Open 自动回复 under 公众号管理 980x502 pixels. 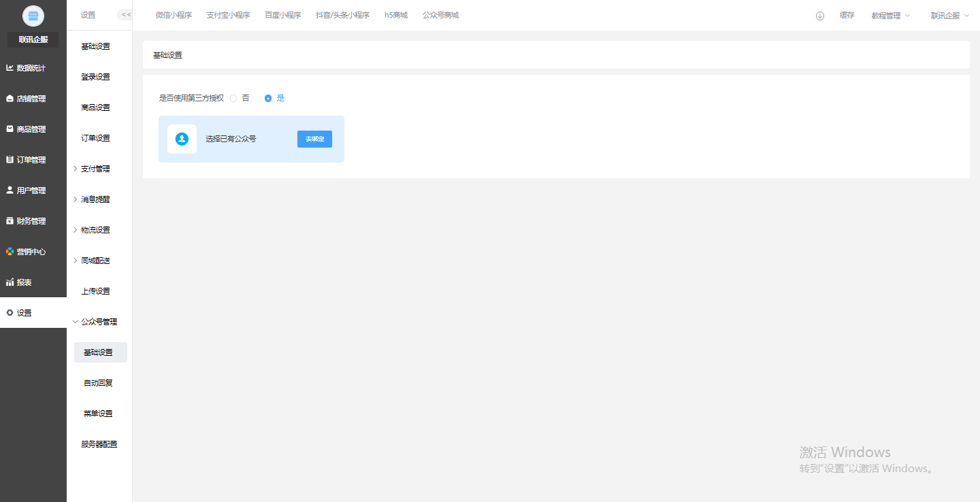pos(98,383)
